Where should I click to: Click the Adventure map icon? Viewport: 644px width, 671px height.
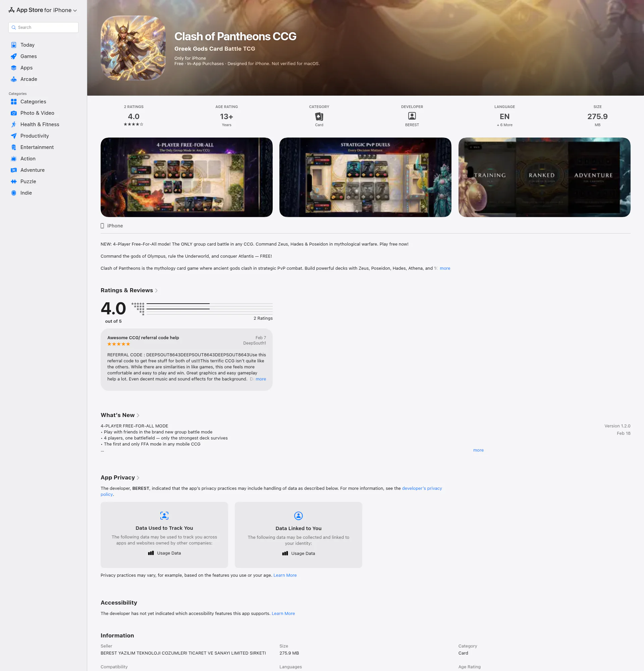click(14, 170)
